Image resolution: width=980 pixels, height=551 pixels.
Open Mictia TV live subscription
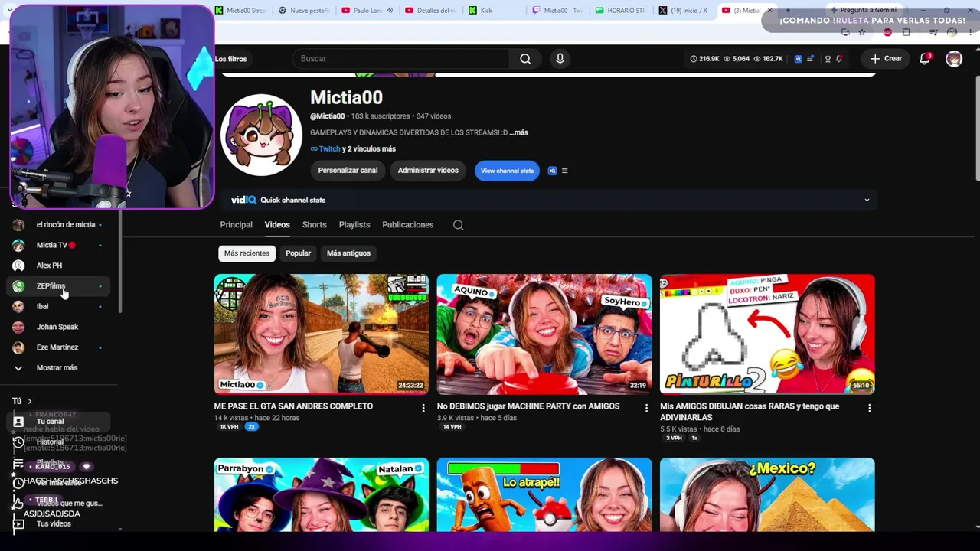click(x=58, y=245)
